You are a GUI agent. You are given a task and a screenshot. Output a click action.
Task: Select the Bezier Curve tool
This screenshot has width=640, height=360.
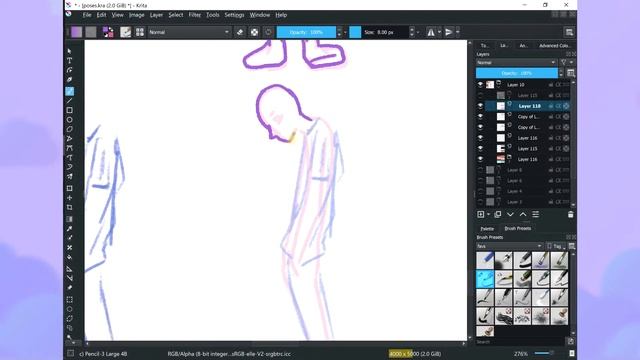pyautogui.click(x=69, y=148)
